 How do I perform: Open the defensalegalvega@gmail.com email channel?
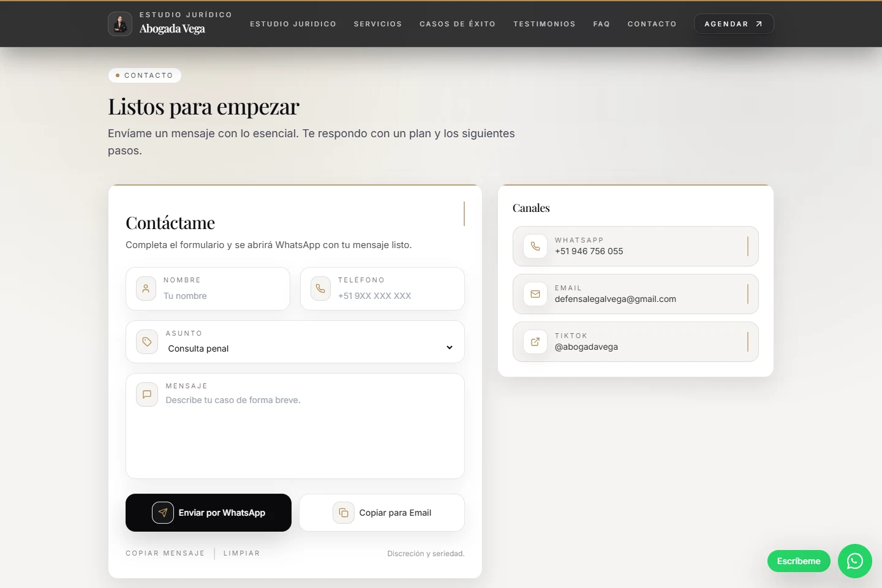click(636, 294)
